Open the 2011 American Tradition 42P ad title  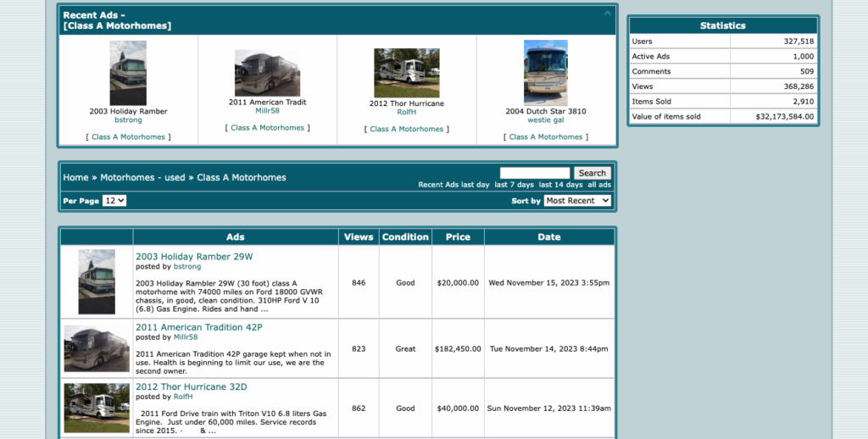tap(199, 327)
